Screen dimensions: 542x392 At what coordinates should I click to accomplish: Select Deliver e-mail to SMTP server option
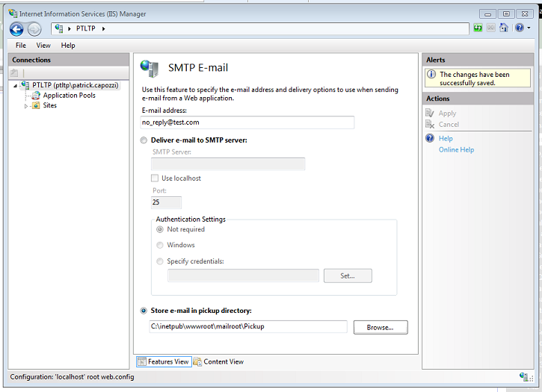144,140
